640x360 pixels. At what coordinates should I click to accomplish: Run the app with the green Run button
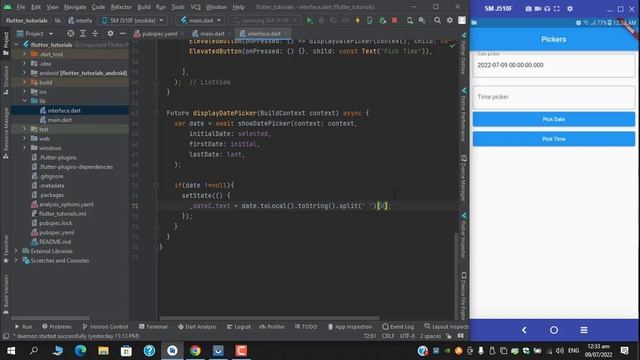[309, 20]
